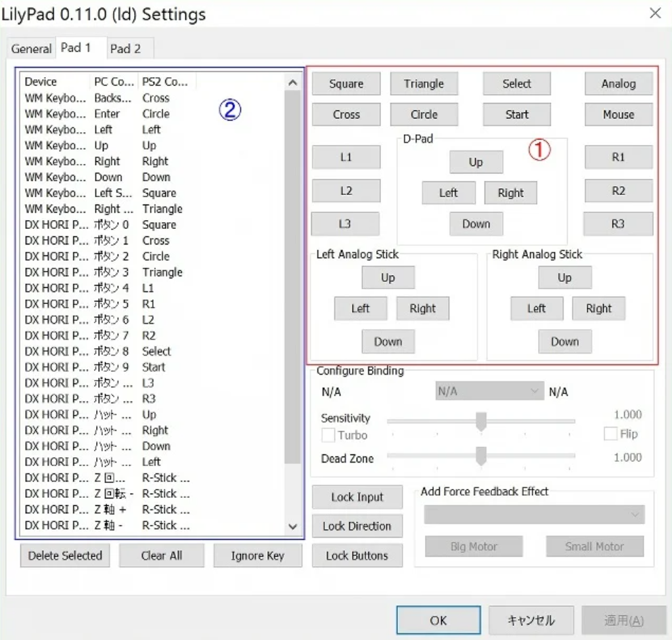Enable the Flip checkbox

[x=610, y=434]
